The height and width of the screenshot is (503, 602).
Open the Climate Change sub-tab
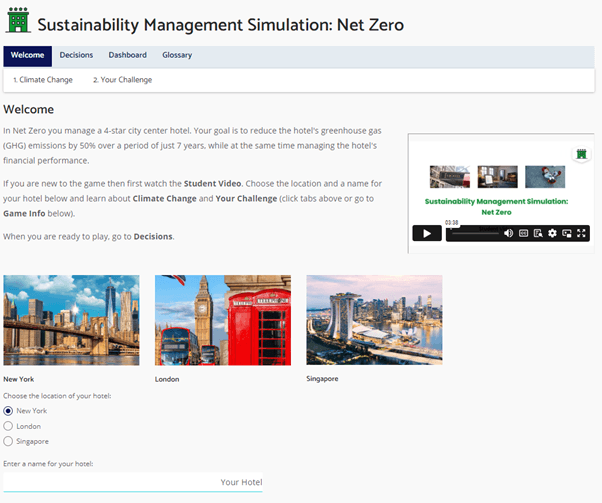pyautogui.click(x=43, y=79)
